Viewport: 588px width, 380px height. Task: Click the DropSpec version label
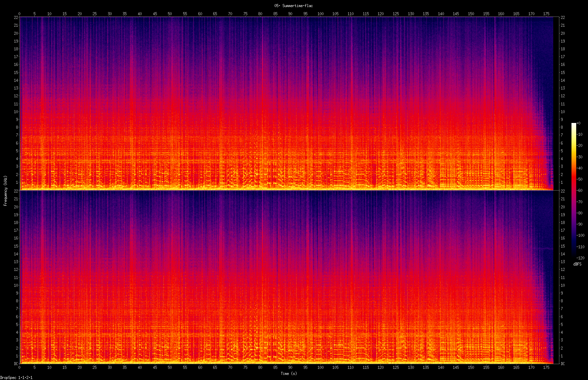pyautogui.click(x=16, y=378)
